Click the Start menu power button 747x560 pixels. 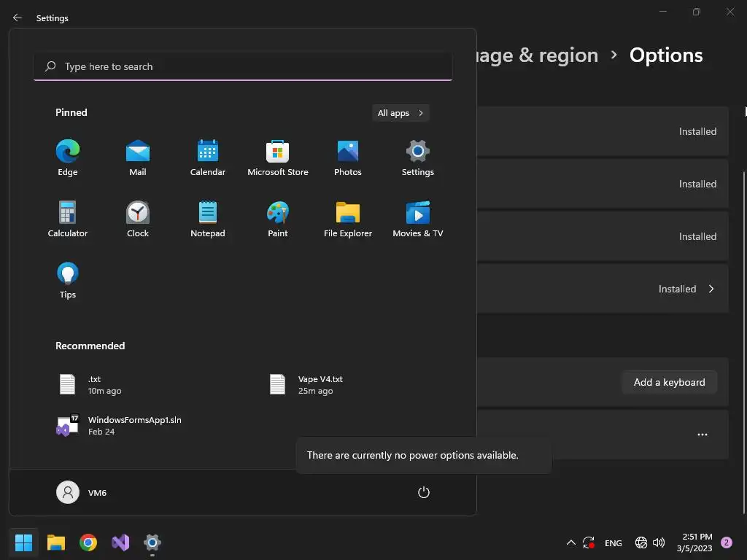pyautogui.click(x=424, y=492)
